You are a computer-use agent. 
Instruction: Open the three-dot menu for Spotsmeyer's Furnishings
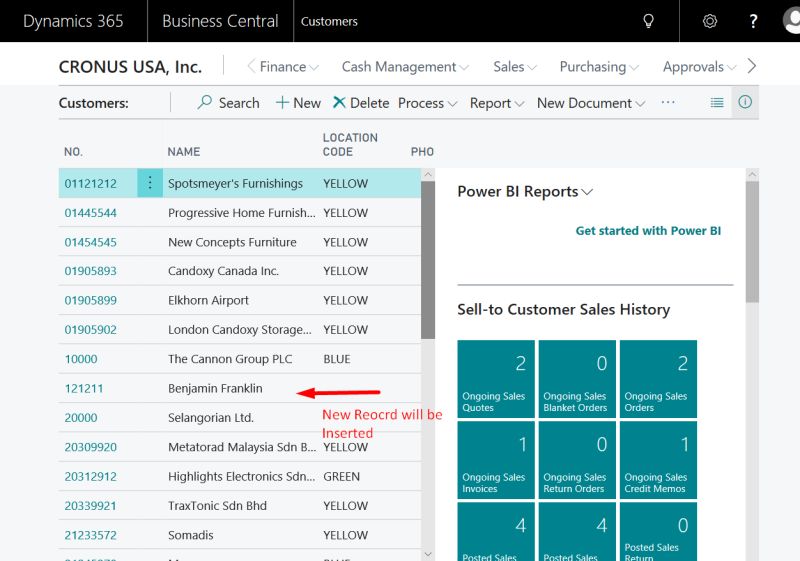[150, 183]
